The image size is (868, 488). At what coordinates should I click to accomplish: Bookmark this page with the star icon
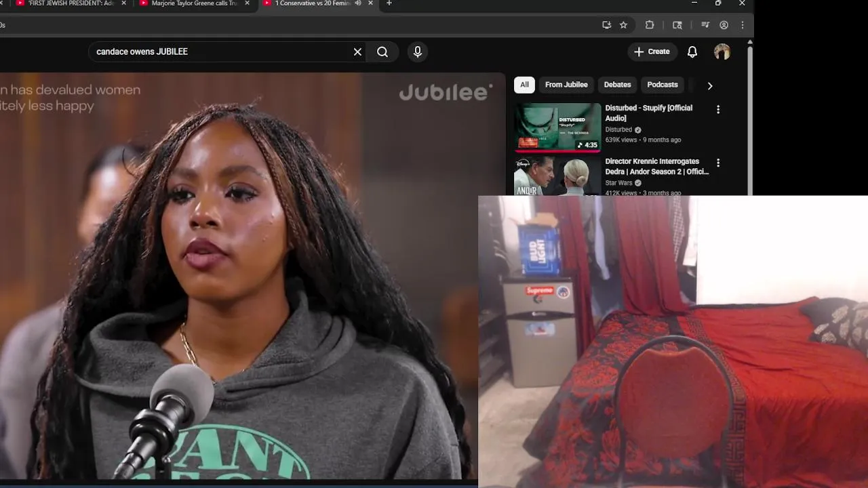[623, 25]
